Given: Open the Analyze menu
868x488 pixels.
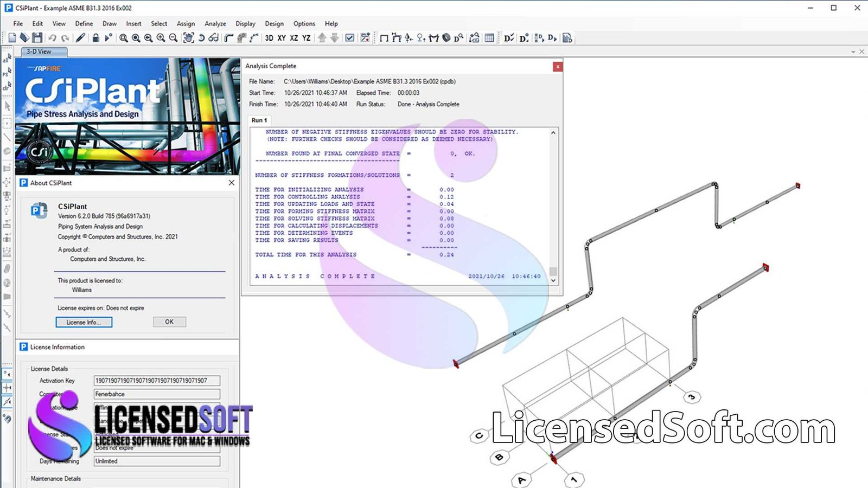Looking at the screenshot, I should [215, 23].
